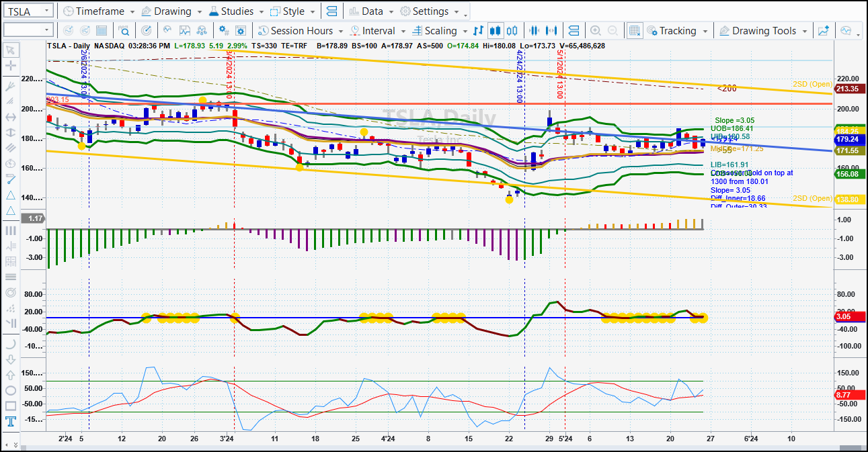Select the horizontal double-arrow line tool
The height and width of the screenshot is (452, 868).
(x=11, y=117)
